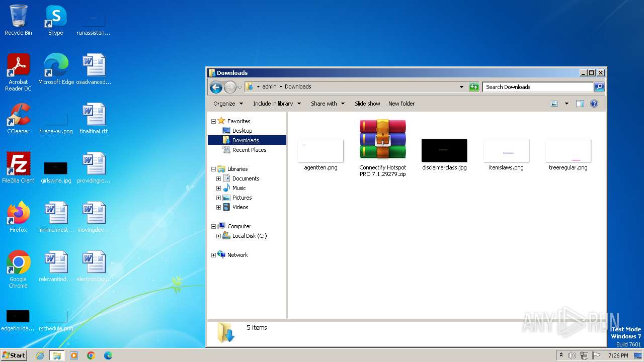Viewport: 644px width, 362px height.
Task: Expand the Videos library node
Action: 219,207
